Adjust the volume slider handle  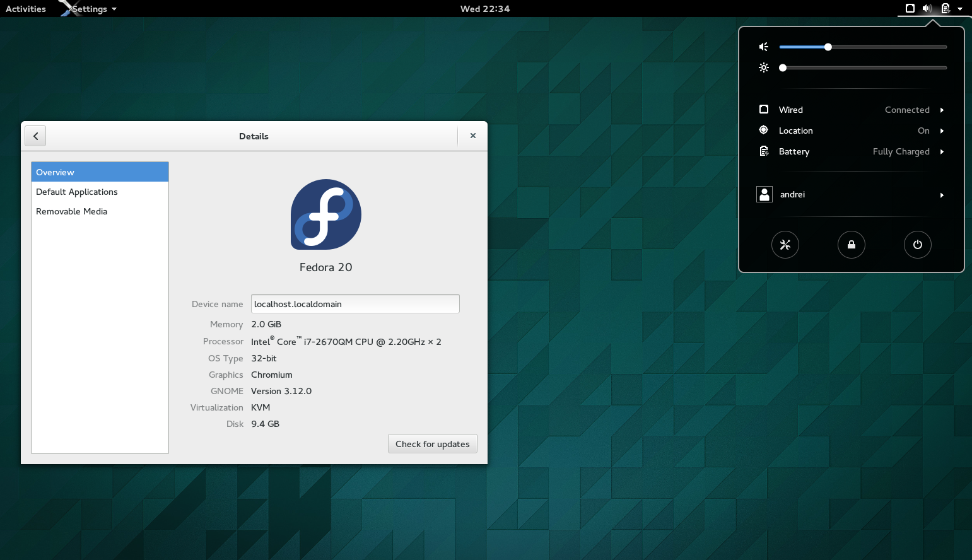[828, 47]
